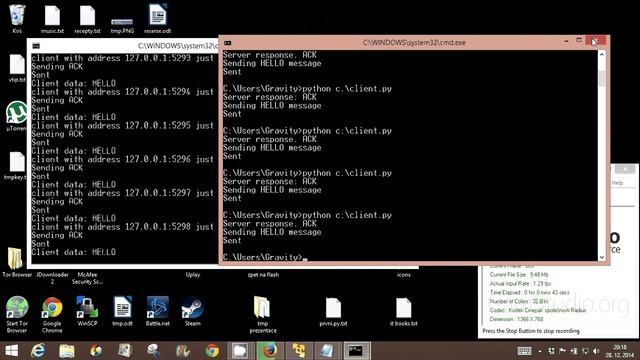Click scroll down arrow in front cmd window

pyautogui.click(x=602, y=257)
